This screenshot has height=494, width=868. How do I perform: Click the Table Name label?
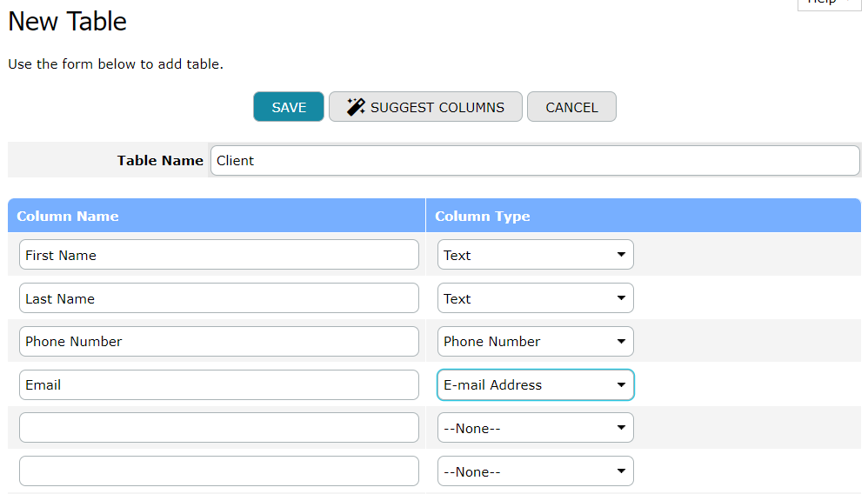tap(160, 161)
